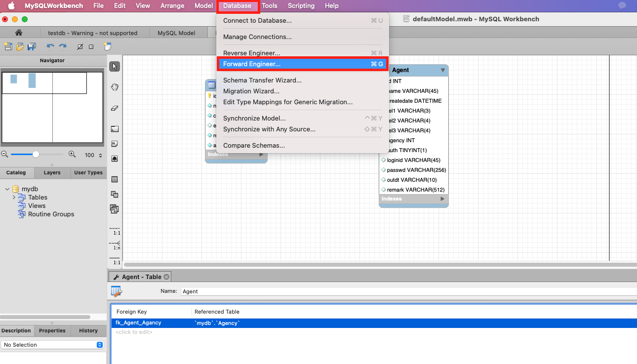Switch to the History tab
This screenshot has width=637, height=364.
coord(88,330)
